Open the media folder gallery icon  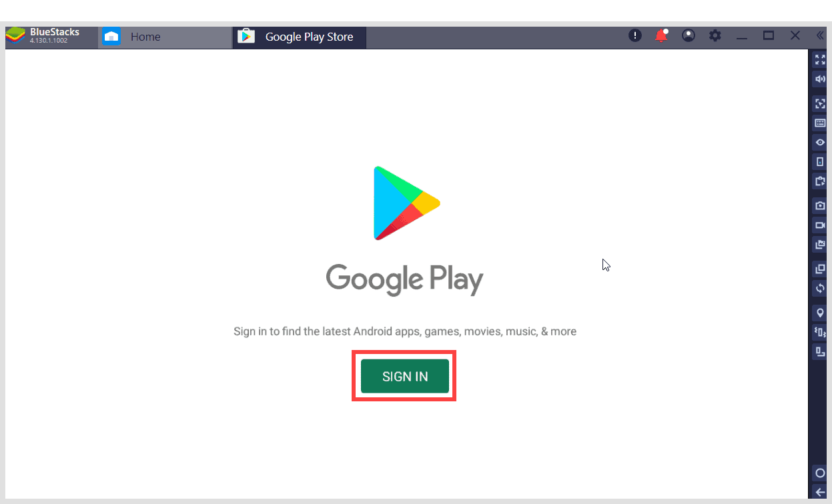coord(821,245)
